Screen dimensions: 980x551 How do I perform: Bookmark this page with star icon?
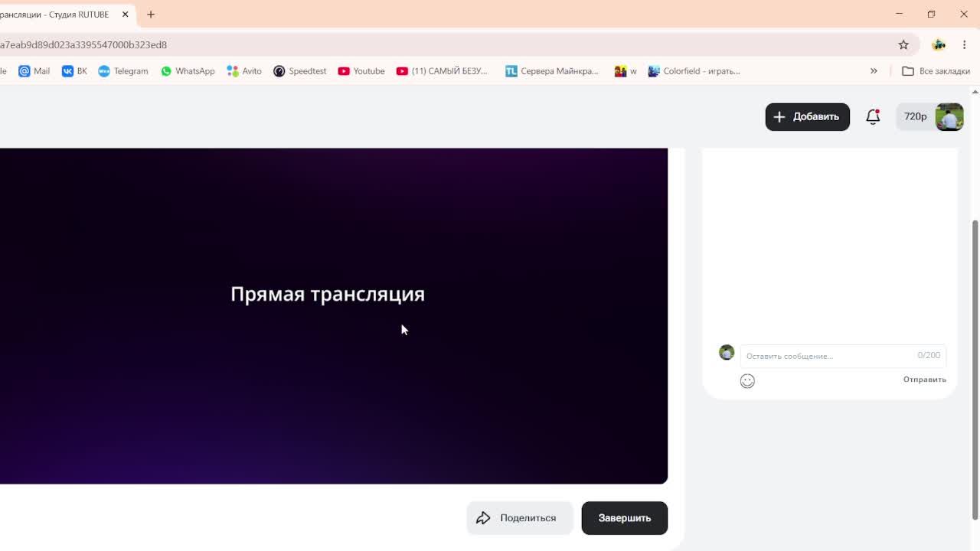point(903,44)
